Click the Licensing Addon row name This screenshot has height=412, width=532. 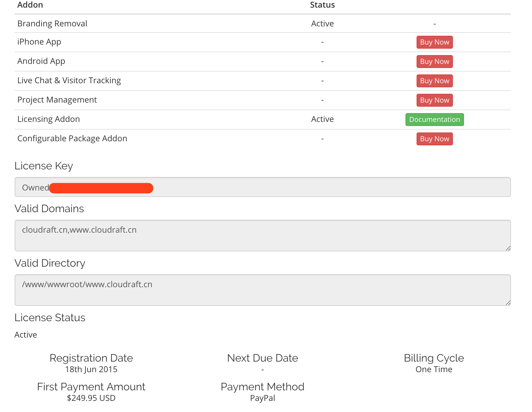49,119
